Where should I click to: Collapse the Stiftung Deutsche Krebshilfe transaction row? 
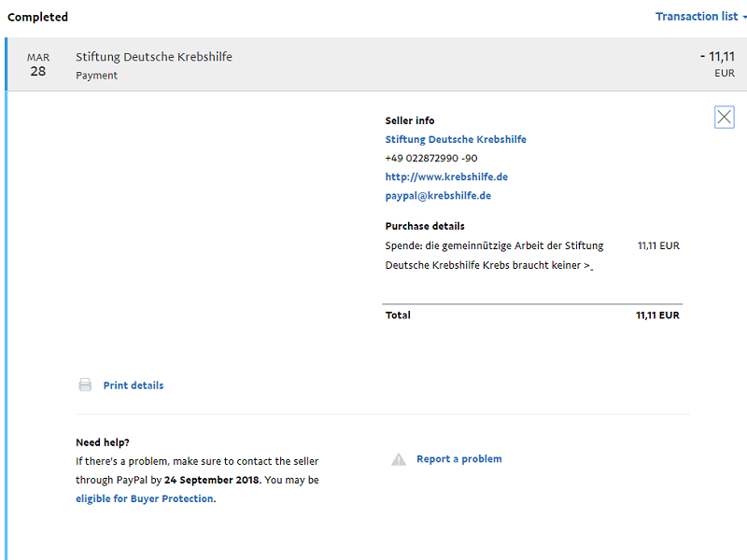pos(376,64)
